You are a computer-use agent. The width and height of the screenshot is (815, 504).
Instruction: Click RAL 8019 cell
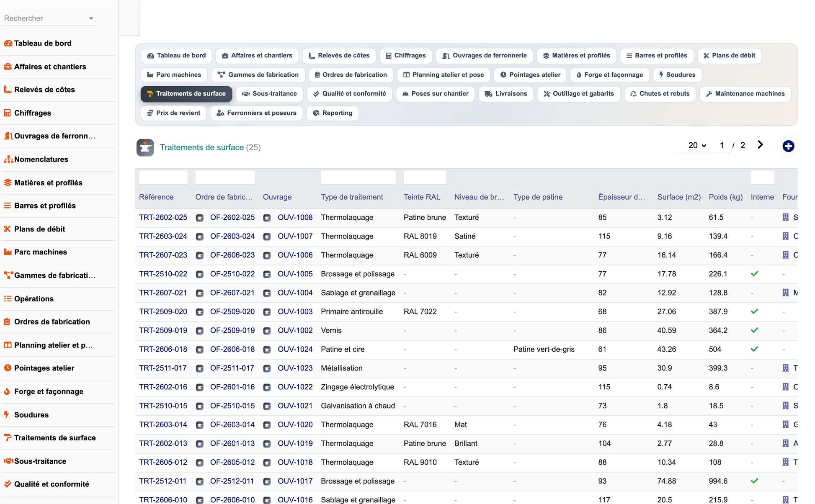(420, 237)
